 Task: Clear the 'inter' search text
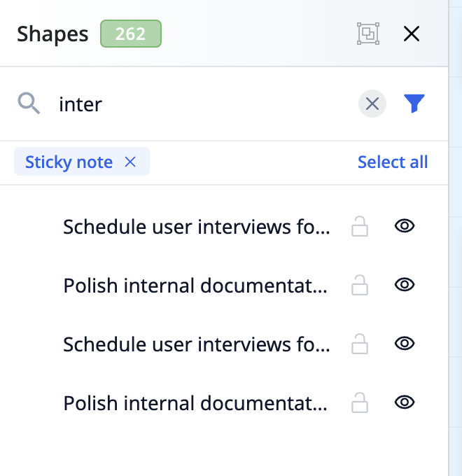pos(372,104)
